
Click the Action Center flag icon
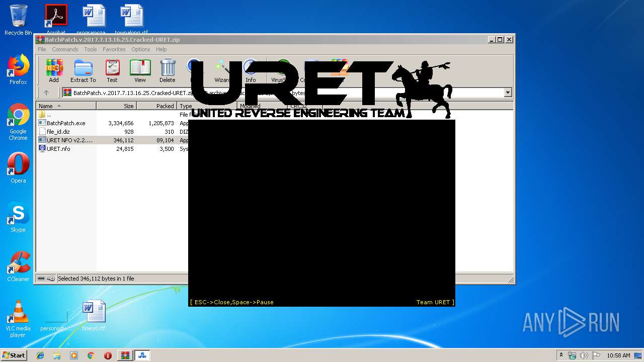coord(596,355)
